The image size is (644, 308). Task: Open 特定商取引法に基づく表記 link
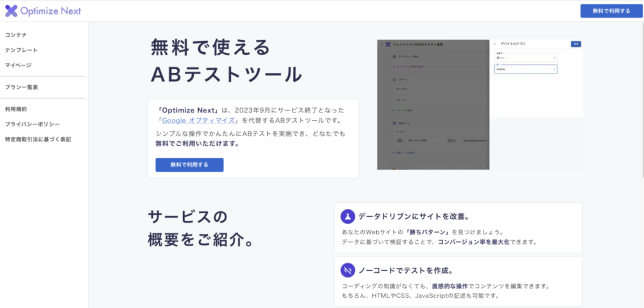click(x=38, y=139)
